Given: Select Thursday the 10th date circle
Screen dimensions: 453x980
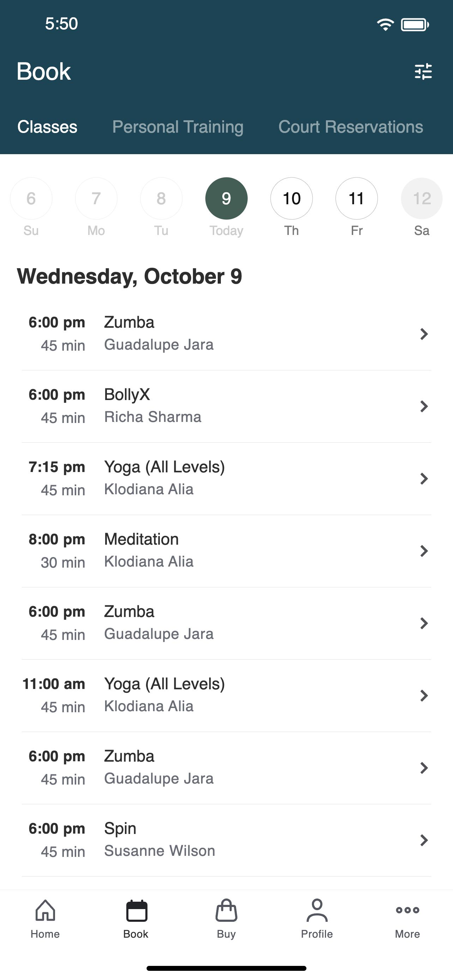Looking at the screenshot, I should tap(291, 198).
